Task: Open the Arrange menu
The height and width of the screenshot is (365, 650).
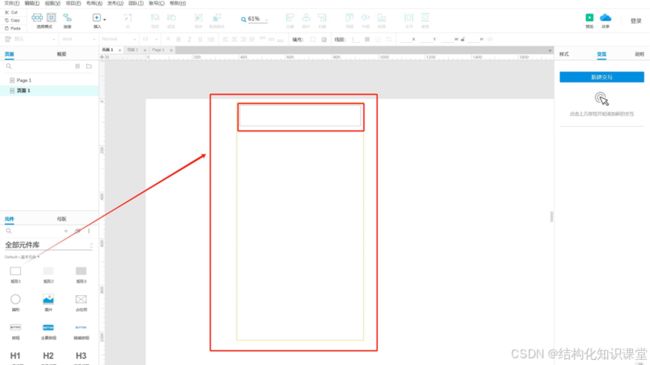Action: click(x=94, y=3)
